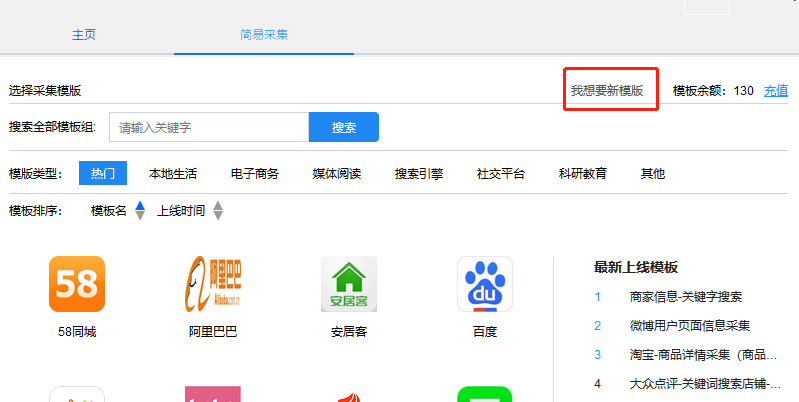Viewport: 799px width, 402px height.
Task: Sort templates by 上线时间 arrows
Action: coord(218,210)
